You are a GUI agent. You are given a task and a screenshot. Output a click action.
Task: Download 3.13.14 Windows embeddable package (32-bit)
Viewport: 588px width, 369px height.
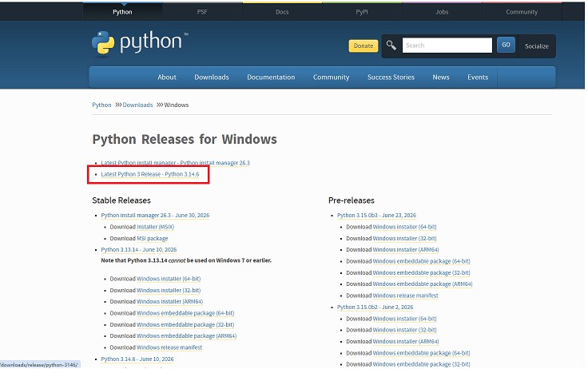tap(185, 325)
